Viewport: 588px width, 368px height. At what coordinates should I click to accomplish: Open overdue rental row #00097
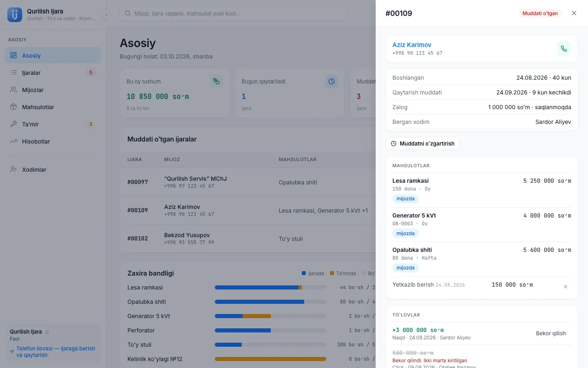tap(248, 182)
